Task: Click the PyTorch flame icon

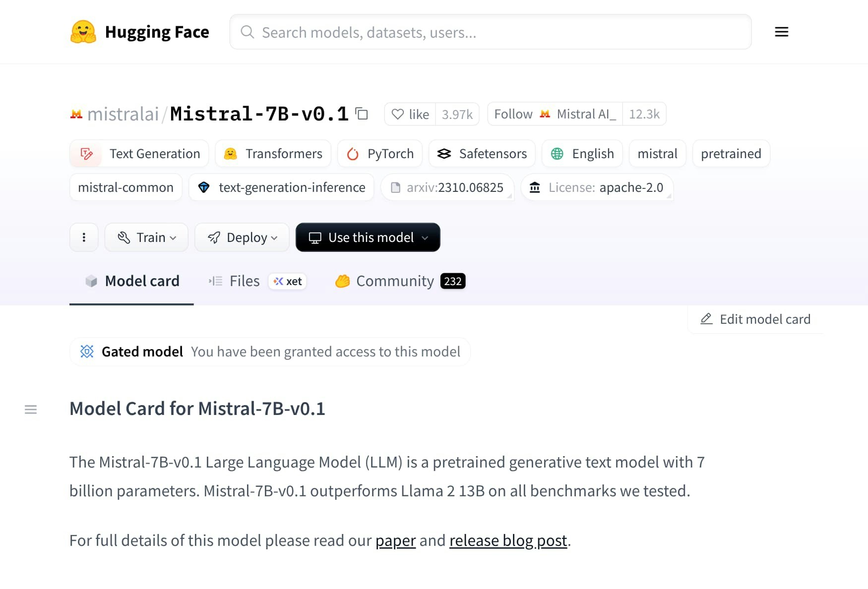Action: click(353, 154)
